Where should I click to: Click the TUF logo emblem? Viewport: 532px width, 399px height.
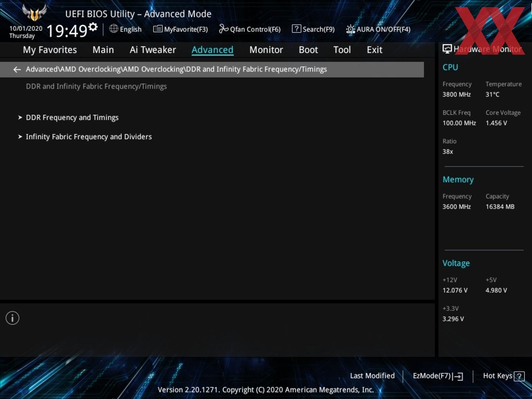[34, 13]
